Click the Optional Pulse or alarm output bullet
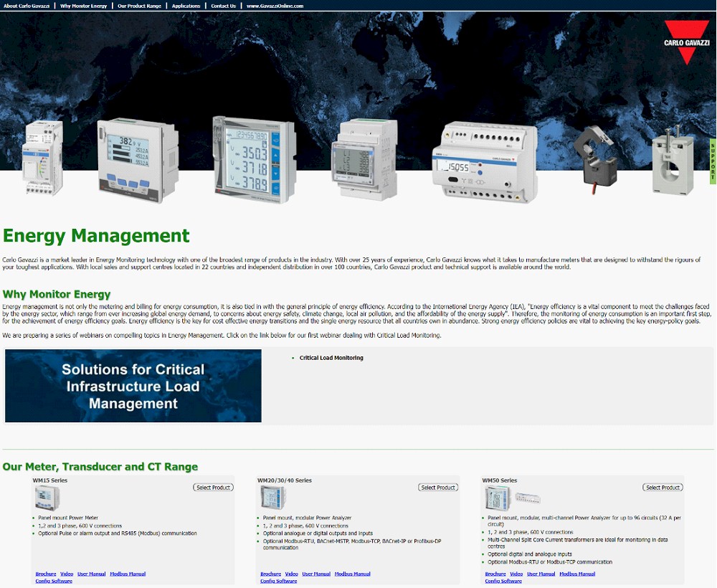 pos(118,533)
